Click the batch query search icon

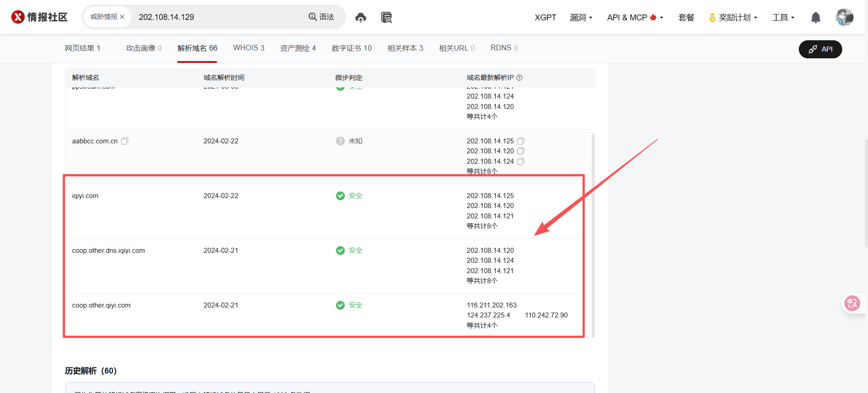click(387, 18)
